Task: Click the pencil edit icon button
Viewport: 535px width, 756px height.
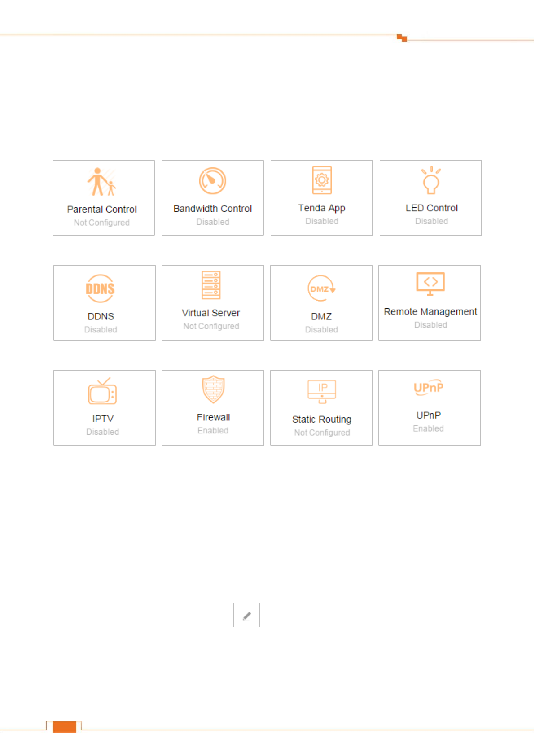Action: point(246,615)
